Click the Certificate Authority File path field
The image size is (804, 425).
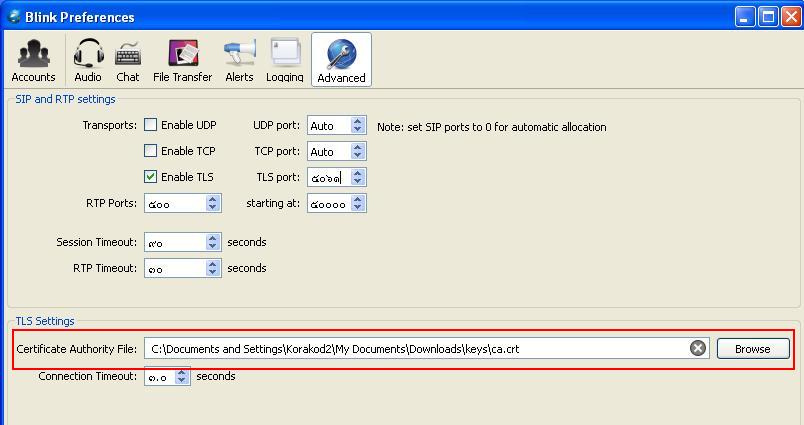coord(427,349)
